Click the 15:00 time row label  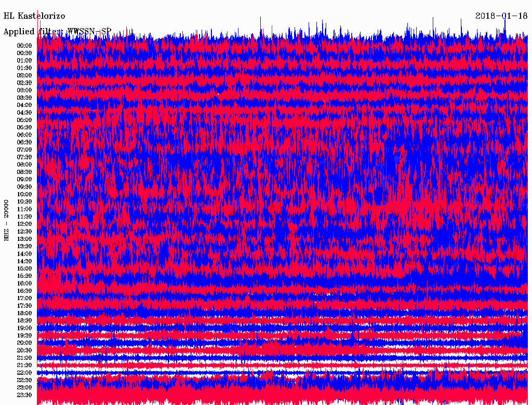pyautogui.click(x=24, y=269)
